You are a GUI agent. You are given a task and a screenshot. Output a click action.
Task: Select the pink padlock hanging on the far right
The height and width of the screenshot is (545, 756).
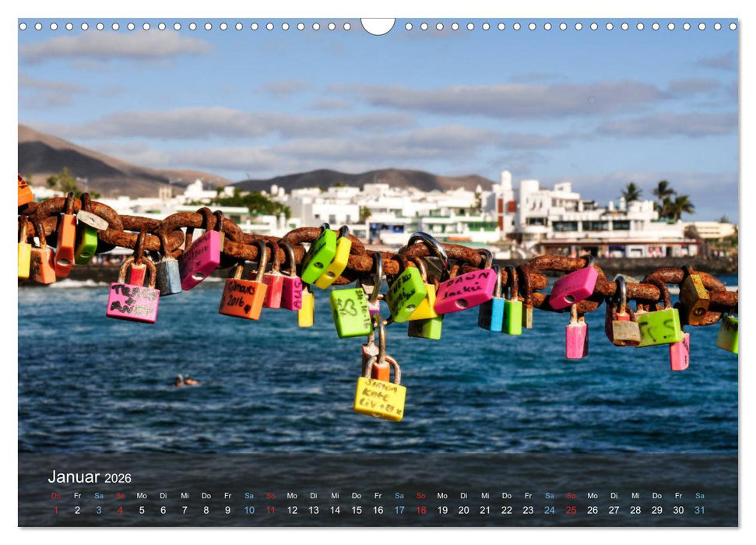[678, 357]
